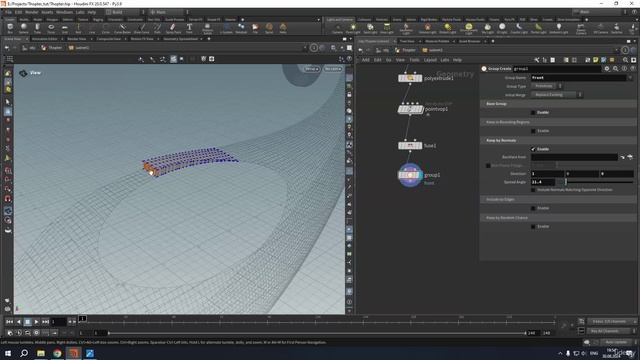Screen dimensions: 640x360
Task: Open parameter pane gear menu
Action: tap(607, 69)
